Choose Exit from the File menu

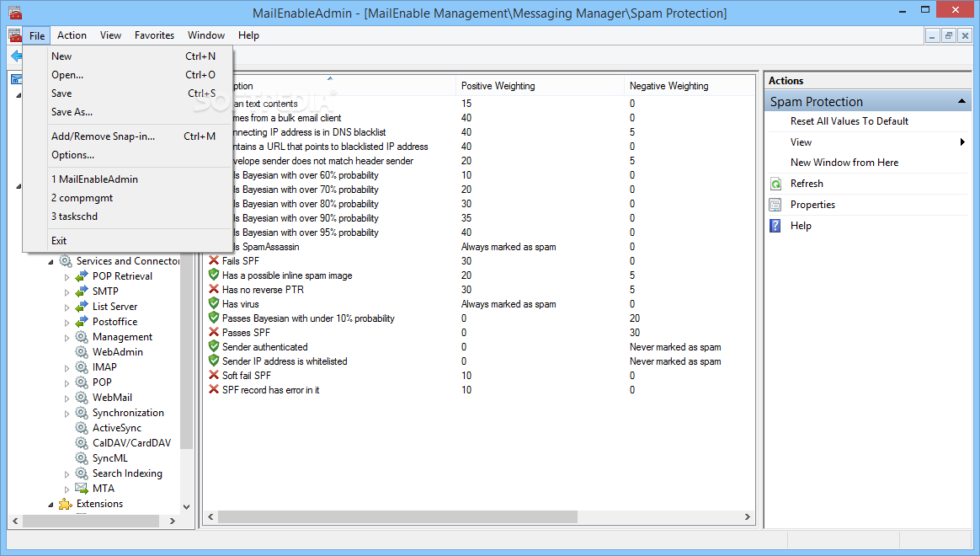click(x=127, y=241)
